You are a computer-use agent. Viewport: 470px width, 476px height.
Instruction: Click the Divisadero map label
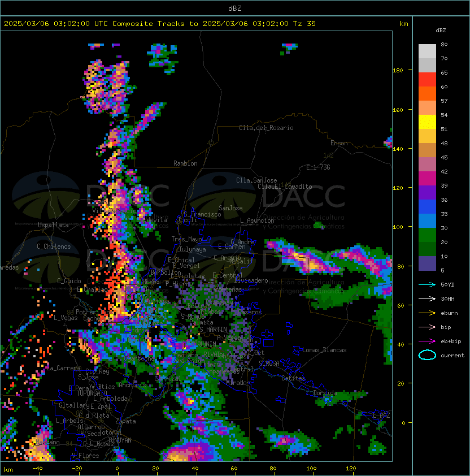[251, 280]
